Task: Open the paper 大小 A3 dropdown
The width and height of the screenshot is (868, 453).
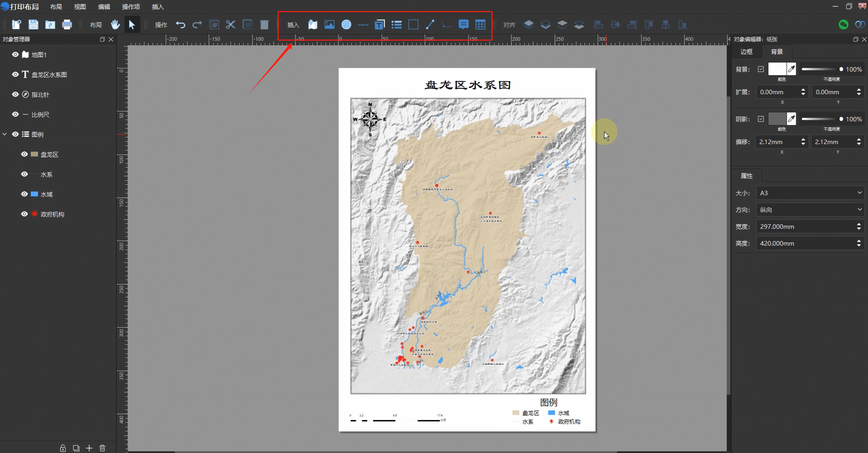Action: click(x=810, y=193)
